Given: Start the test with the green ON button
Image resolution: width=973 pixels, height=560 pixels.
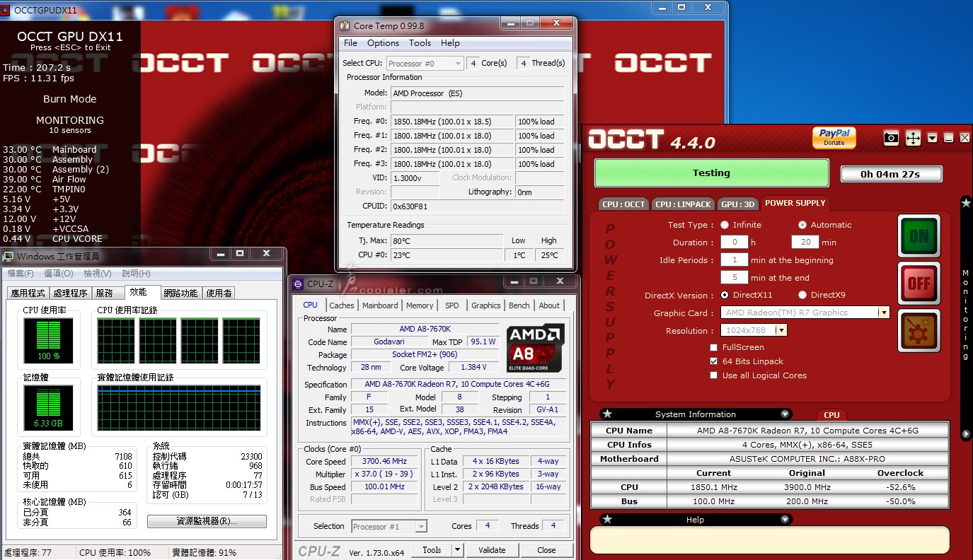Looking at the screenshot, I should 919,235.
